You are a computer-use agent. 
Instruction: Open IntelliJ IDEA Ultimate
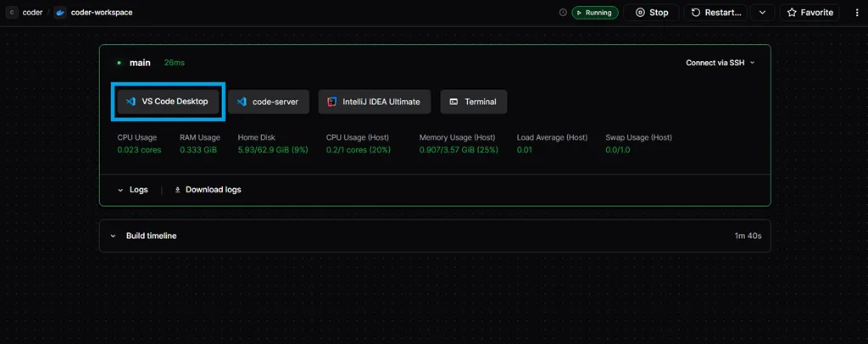(374, 102)
